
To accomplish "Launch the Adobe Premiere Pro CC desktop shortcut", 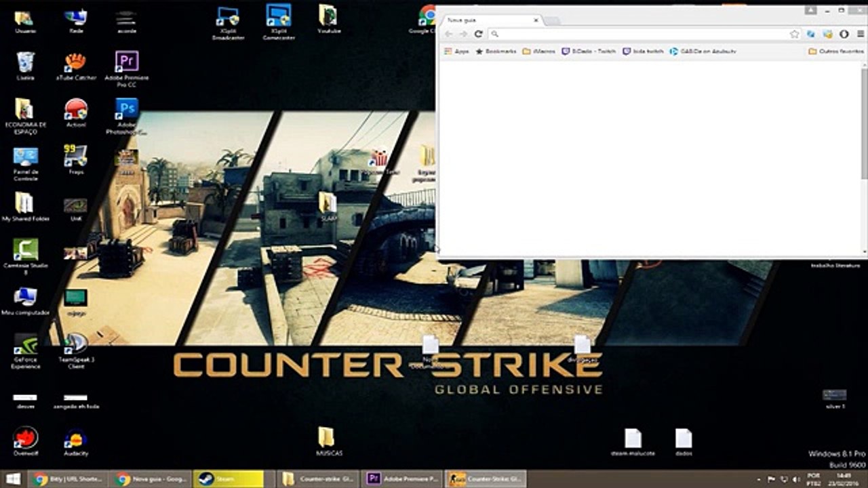I will point(127,68).
